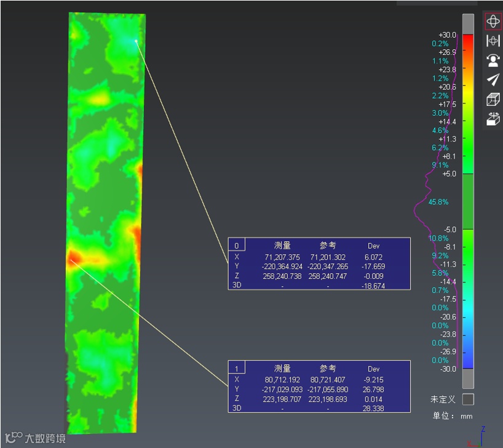503x448 pixels.
Task: Click the 28.338 3D deviation value
Action: coord(373,408)
